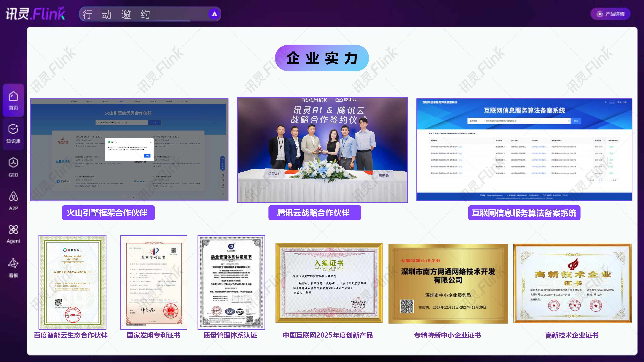644x362 pixels.
Task: Click the 高新技术企业证书 caption
Action: pyautogui.click(x=572, y=335)
